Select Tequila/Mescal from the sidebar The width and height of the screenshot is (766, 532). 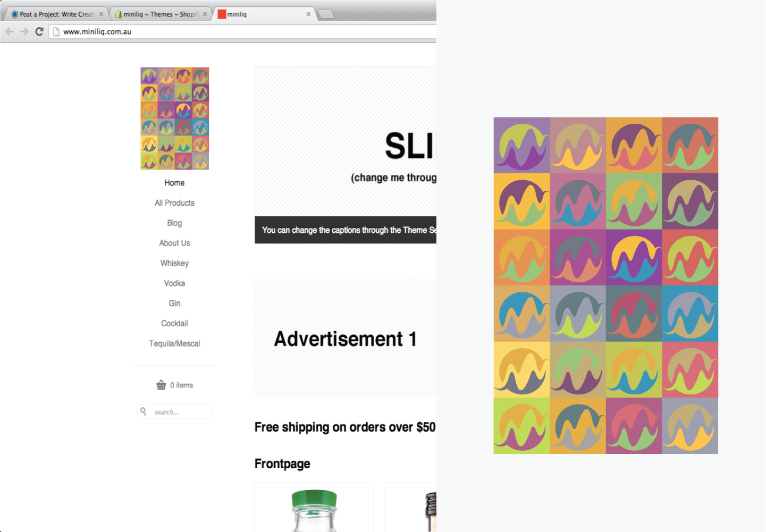174,344
